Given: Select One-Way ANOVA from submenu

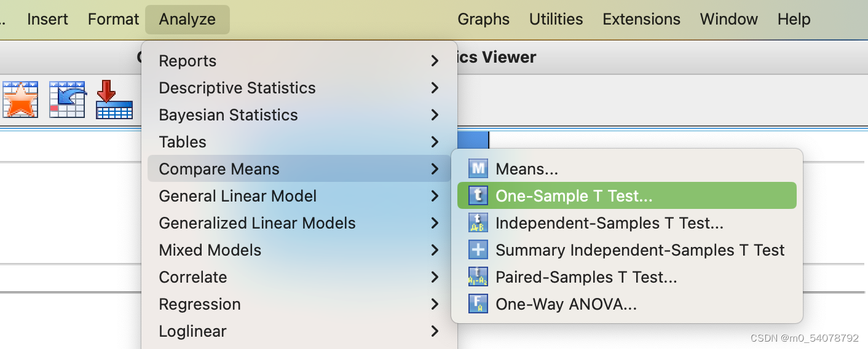Looking at the screenshot, I should [566, 304].
